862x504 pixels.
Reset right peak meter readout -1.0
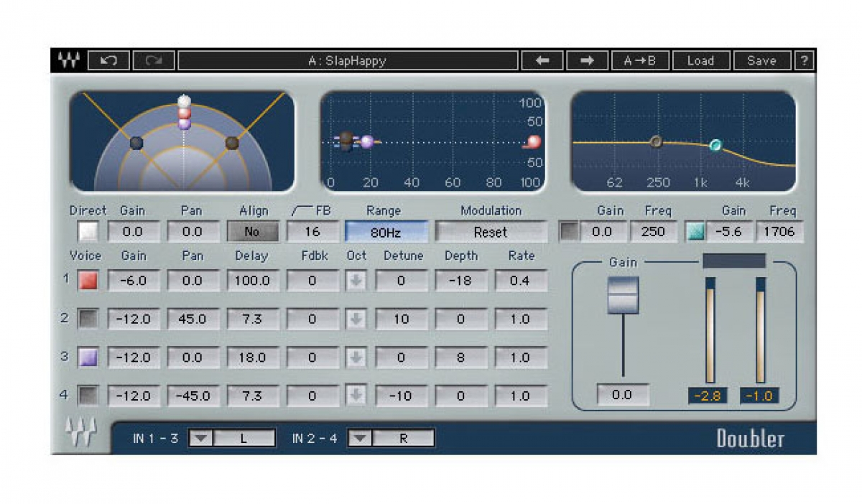pos(759,396)
